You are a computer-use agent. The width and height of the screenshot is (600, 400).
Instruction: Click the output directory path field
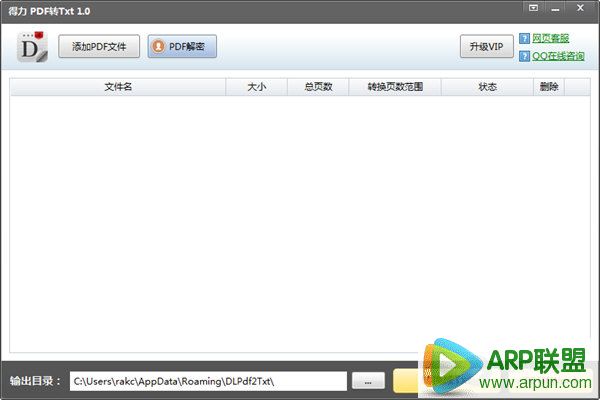tap(208, 381)
